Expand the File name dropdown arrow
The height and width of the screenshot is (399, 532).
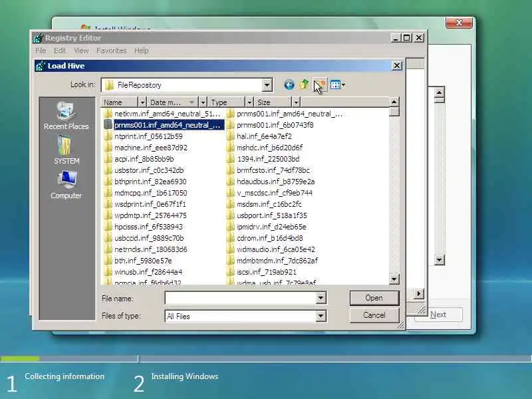(x=321, y=298)
